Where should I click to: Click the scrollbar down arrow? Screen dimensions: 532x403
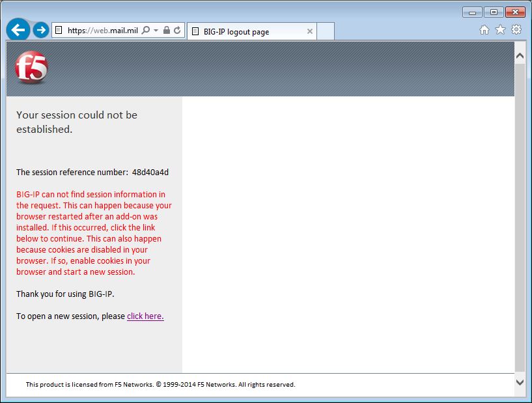coord(520,382)
